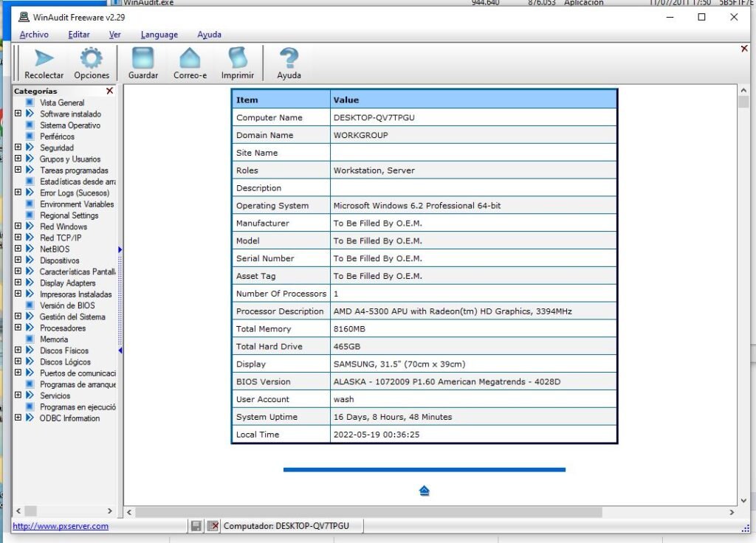Viewport: 756px width, 543px height.
Task: Click the BIOS Version value cell
Action: point(473,381)
